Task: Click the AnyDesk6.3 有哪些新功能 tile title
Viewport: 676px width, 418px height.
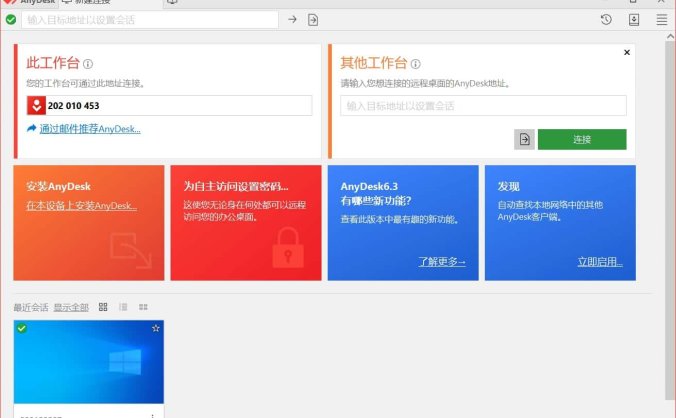Action: pyautogui.click(x=376, y=193)
